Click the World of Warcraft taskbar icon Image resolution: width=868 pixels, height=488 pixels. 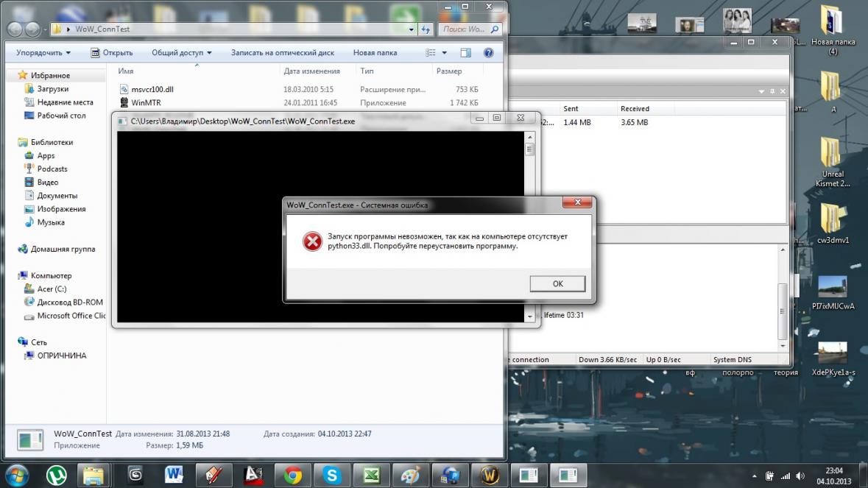point(490,475)
